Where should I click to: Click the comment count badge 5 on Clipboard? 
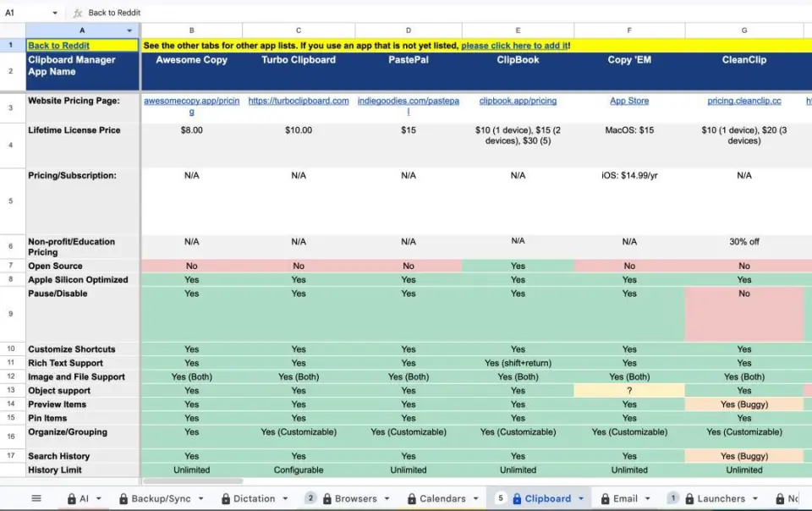(500, 498)
